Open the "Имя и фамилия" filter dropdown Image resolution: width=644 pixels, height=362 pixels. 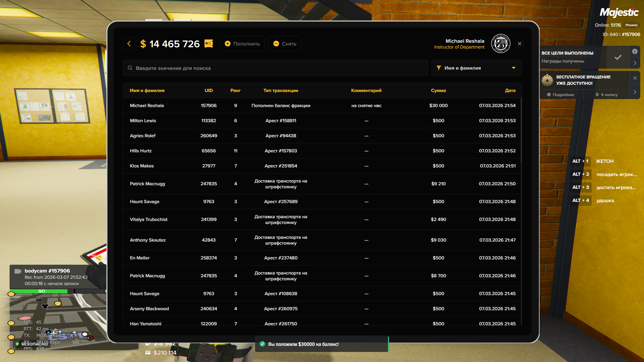pyautogui.click(x=476, y=68)
